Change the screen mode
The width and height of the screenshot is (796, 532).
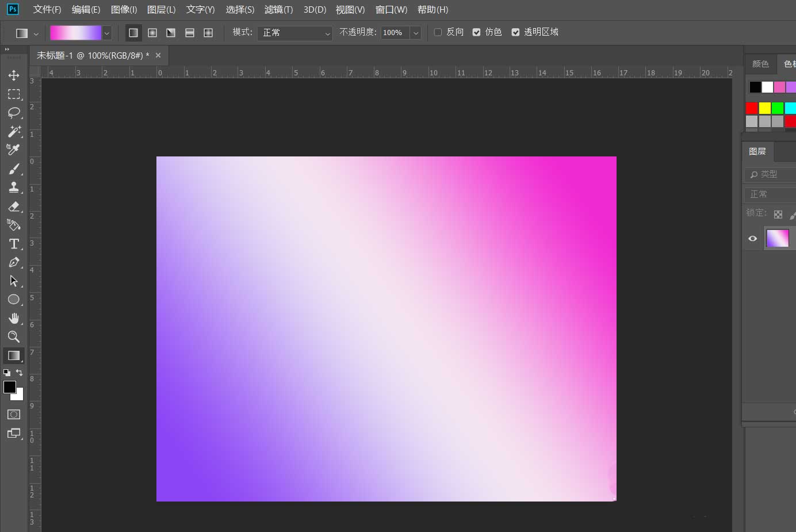14,433
